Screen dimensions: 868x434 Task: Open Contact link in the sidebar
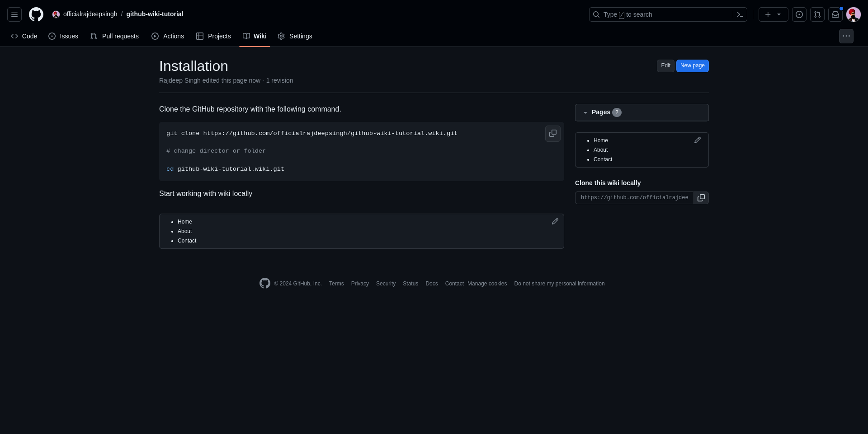click(603, 159)
